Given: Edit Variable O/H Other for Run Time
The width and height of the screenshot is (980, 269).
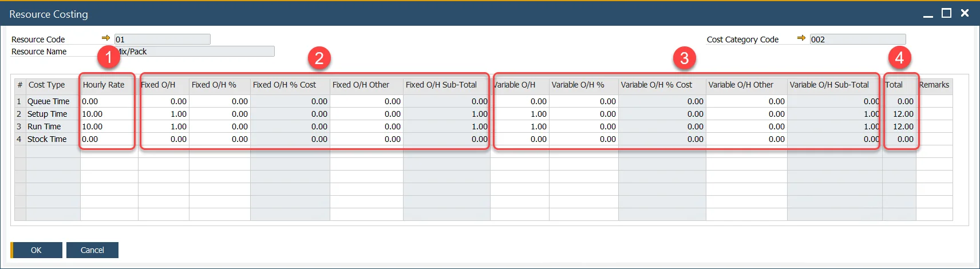Looking at the screenshot, I should tap(746, 126).
